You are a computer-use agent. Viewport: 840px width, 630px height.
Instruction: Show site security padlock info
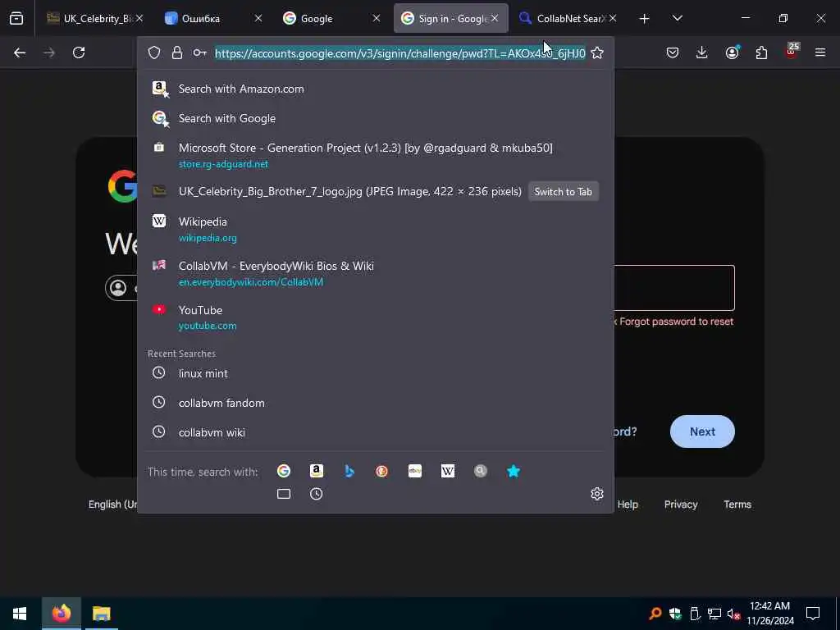click(x=177, y=53)
